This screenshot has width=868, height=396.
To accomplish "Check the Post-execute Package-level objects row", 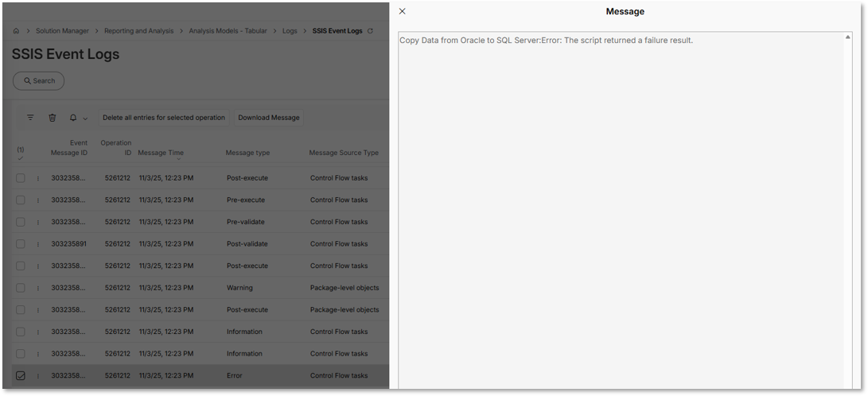I will click(21, 309).
